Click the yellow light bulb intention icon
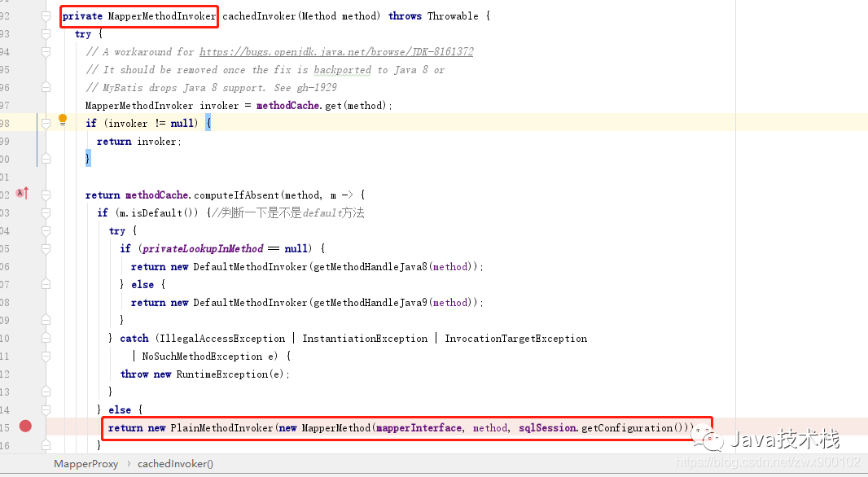This screenshot has height=477, width=868. pyautogui.click(x=63, y=120)
